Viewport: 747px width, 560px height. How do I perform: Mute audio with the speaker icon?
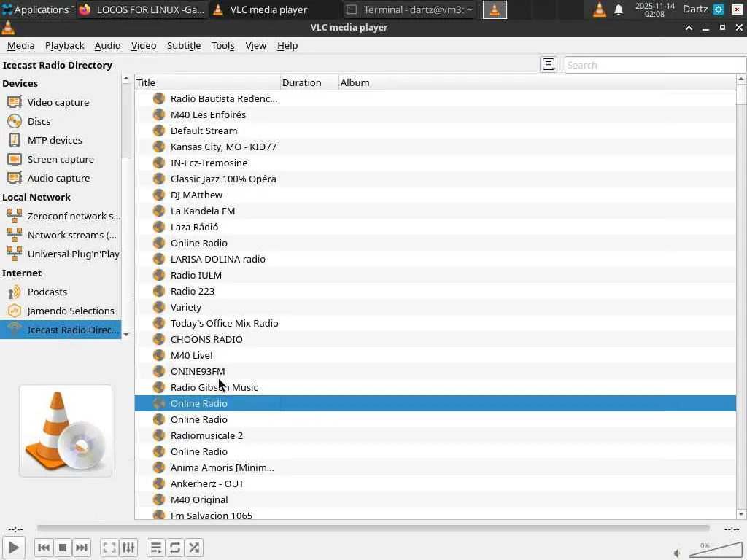pos(677,553)
